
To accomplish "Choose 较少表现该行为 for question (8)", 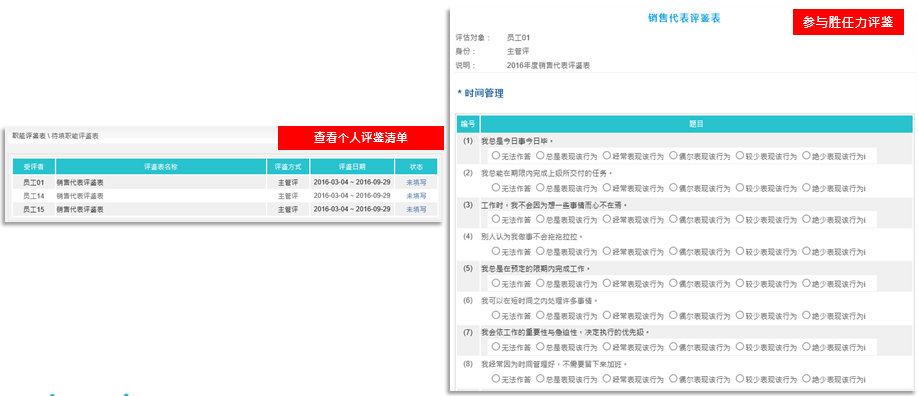I will tap(740, 378).
